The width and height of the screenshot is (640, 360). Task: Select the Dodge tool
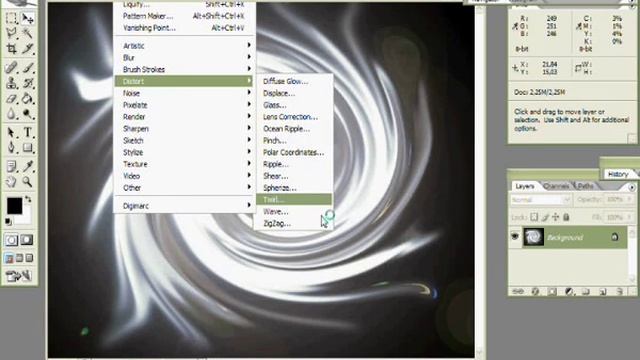pyautogui.click(x=28, y=114)
